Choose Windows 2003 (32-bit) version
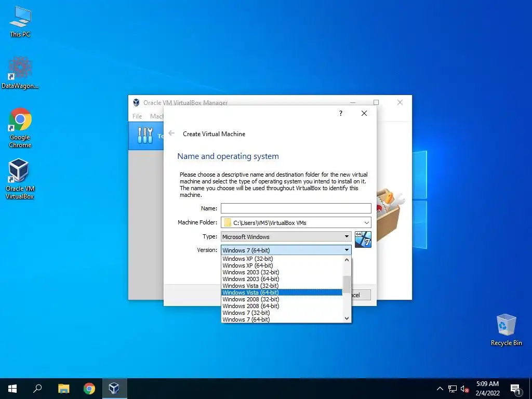The image size is (532, 399). tap(282, 272)
